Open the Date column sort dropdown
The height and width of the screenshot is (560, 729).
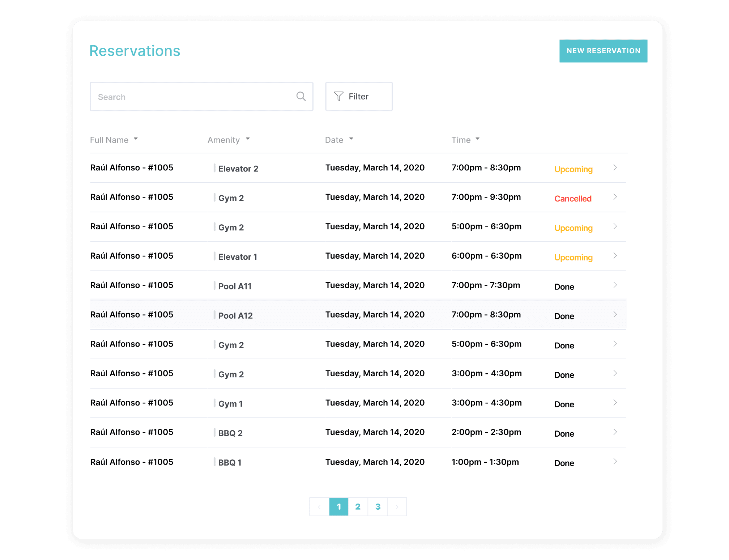[351, 139]
